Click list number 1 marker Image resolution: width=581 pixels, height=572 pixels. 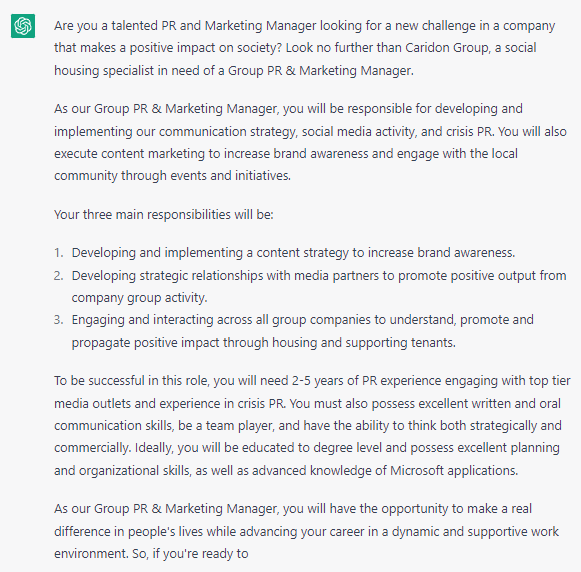(59, 253)
